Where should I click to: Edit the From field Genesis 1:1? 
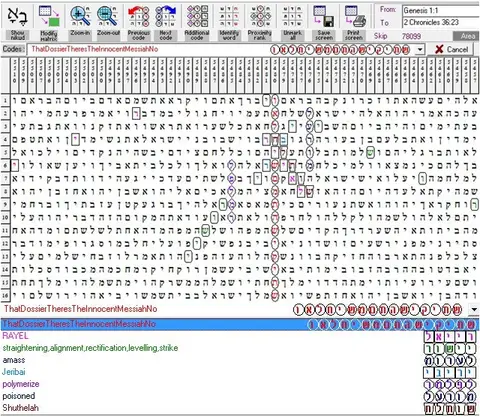441,11
